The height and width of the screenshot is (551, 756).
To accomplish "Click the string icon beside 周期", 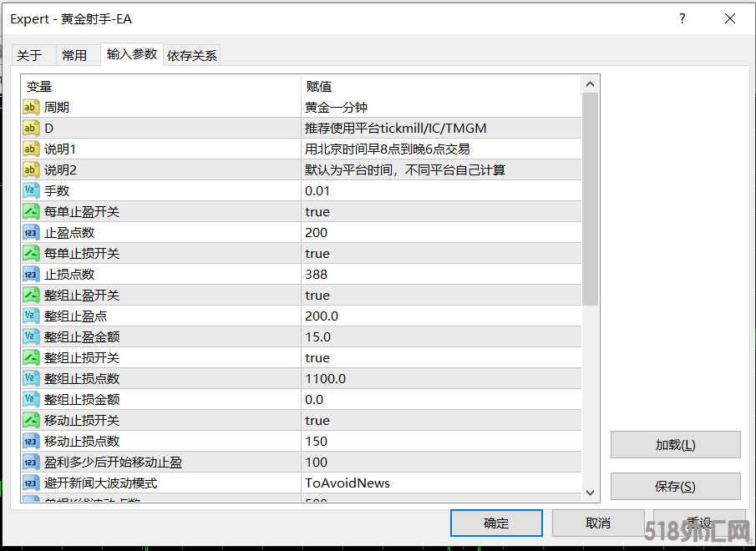I will click(x=31, y=107).
